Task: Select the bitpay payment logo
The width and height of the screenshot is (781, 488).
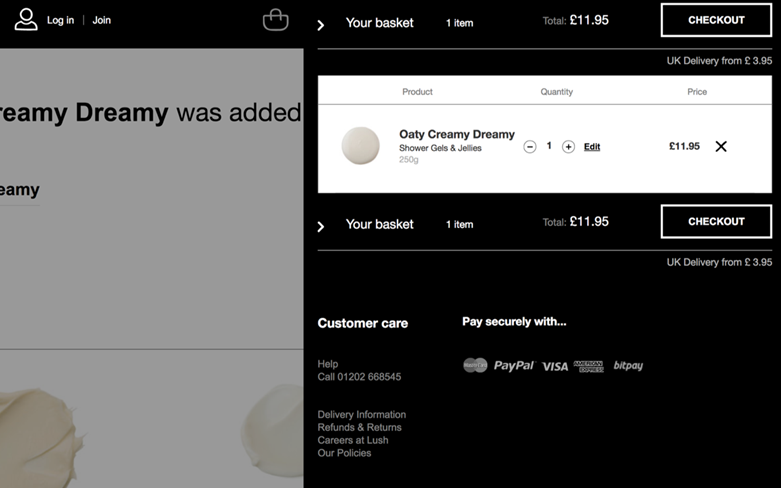Action: click(628, 366)
